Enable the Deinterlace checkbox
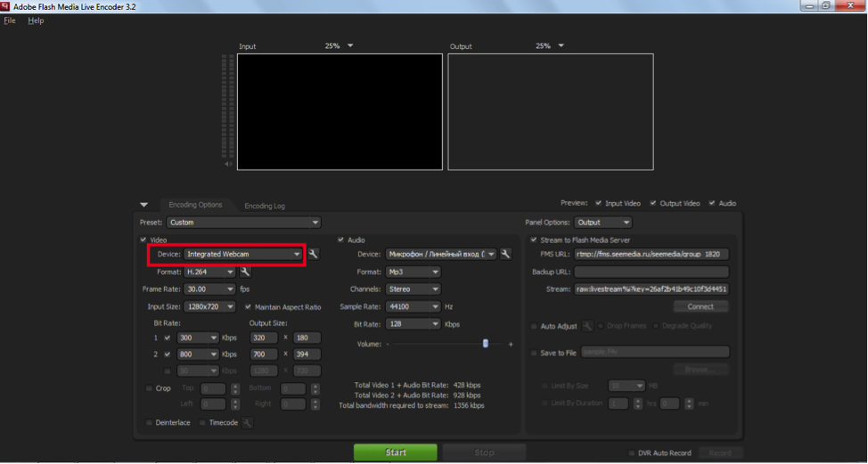868x464 pixels. click(149, 422)
